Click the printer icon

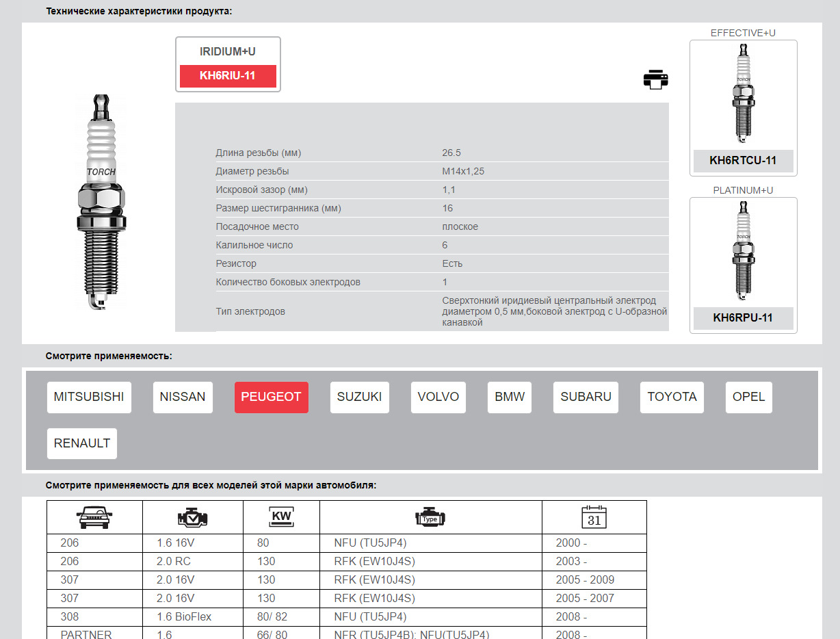click(655, 79)
